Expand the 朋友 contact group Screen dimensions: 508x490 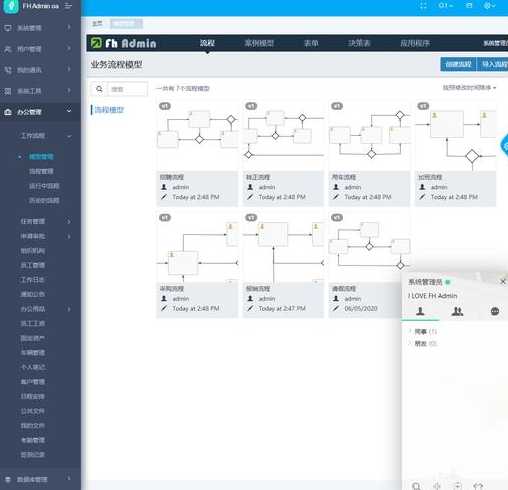pyautogui.click(x=423, y=343)
